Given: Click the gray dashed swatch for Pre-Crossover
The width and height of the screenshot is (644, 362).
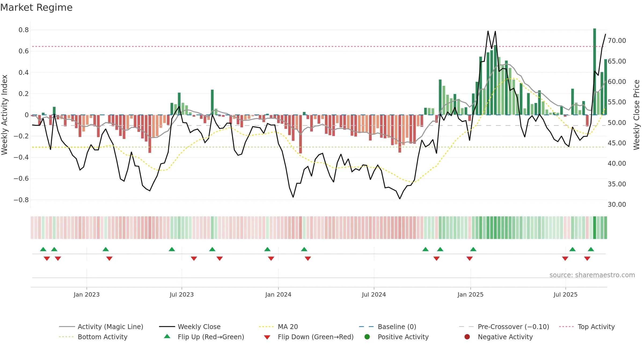Looking at the screenshot, I should pos(467,327).
